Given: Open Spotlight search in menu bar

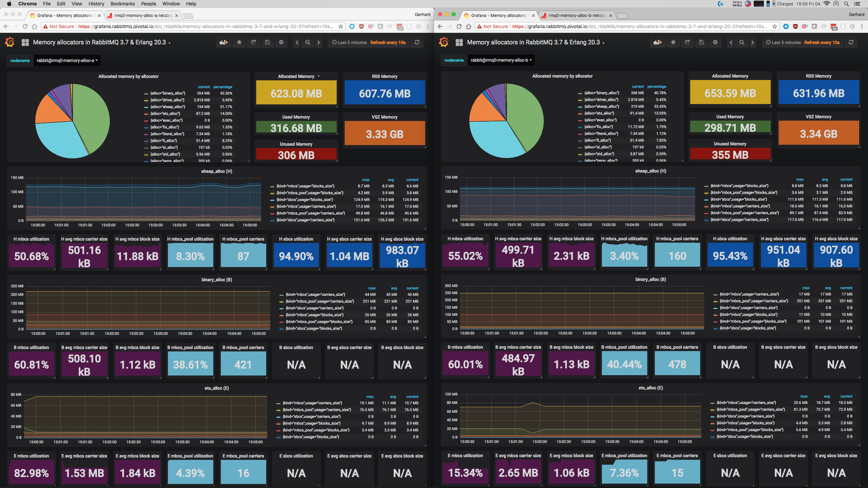Looking at the screenshot, I should coord(846,4).
